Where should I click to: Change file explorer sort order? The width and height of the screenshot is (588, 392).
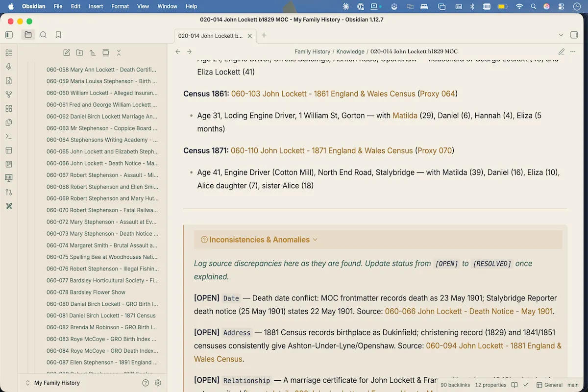(x=93, y=52)
